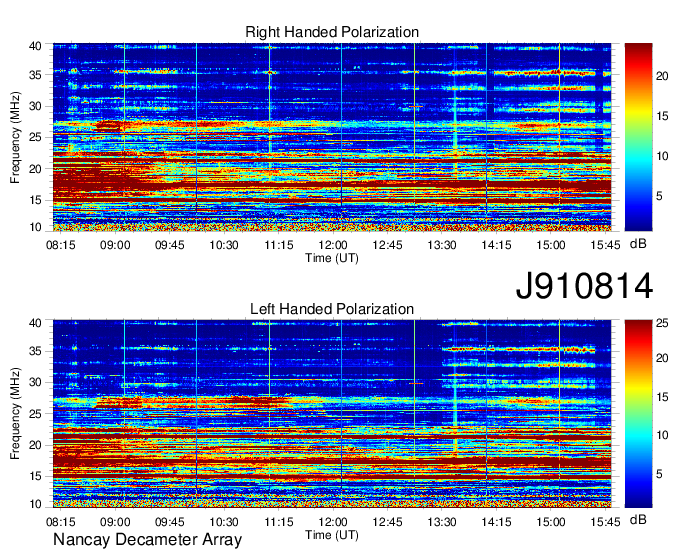Image resolution: width=680 pixels, height=552 pixels.
Task: Select the 10 tick on right-handed colorbar
Action: pos(662,156)
